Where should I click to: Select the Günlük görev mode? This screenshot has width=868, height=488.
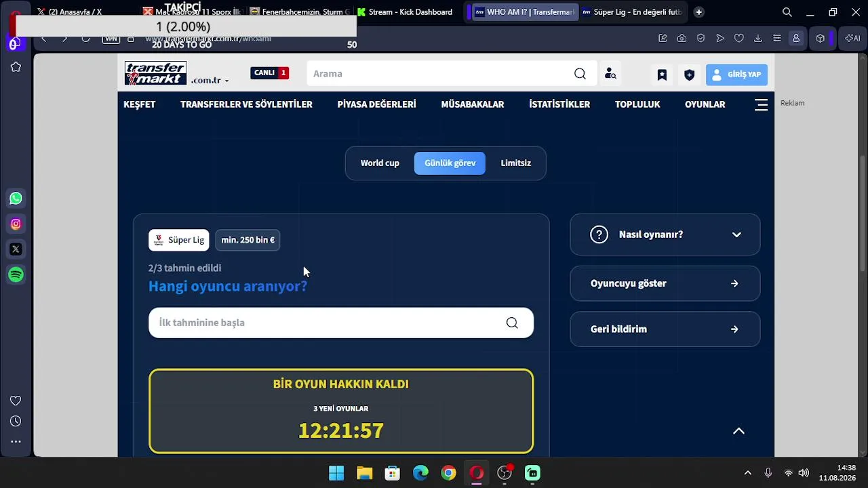coord(450,163)
